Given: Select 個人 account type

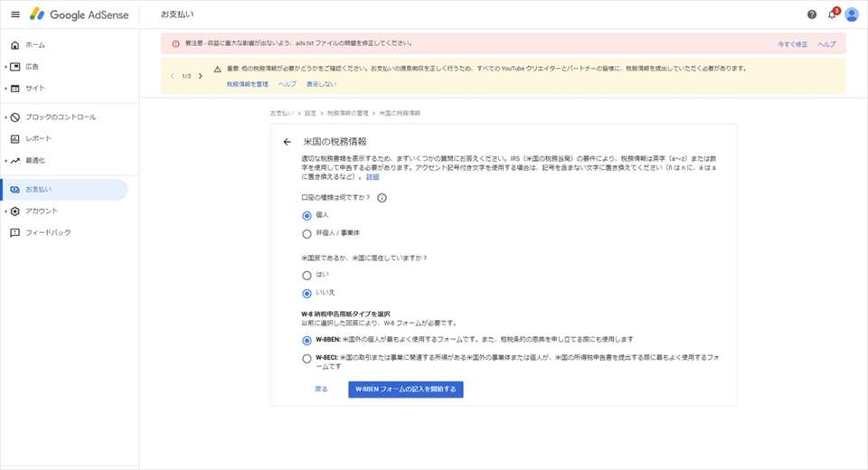Looking at the screenshot, I should pos(307,215).
